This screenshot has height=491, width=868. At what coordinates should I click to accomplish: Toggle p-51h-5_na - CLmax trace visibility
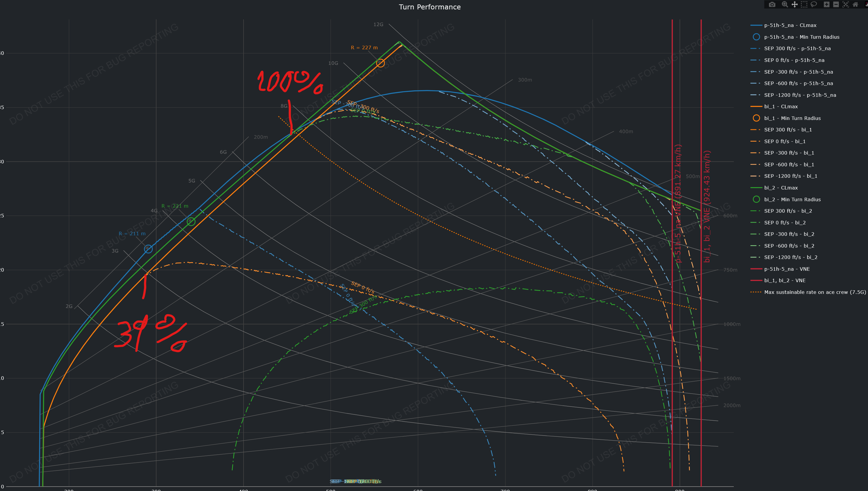[790, 25]
